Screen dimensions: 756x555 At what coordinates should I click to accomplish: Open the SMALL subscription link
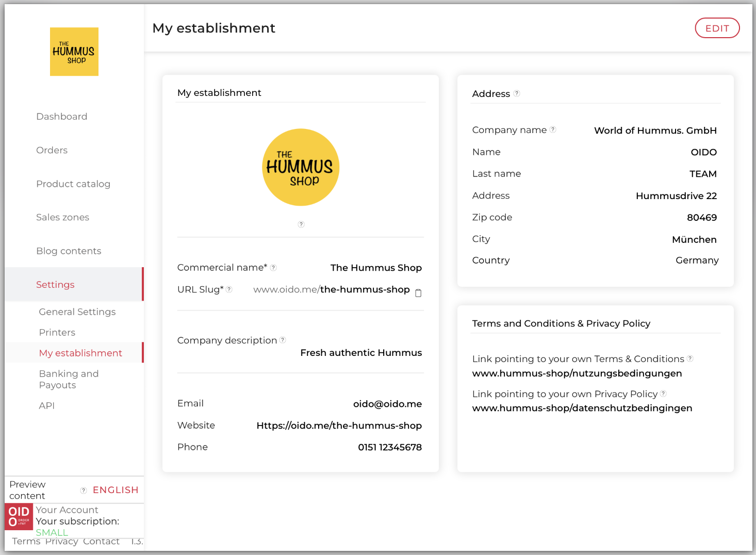(x=52, y=532)
